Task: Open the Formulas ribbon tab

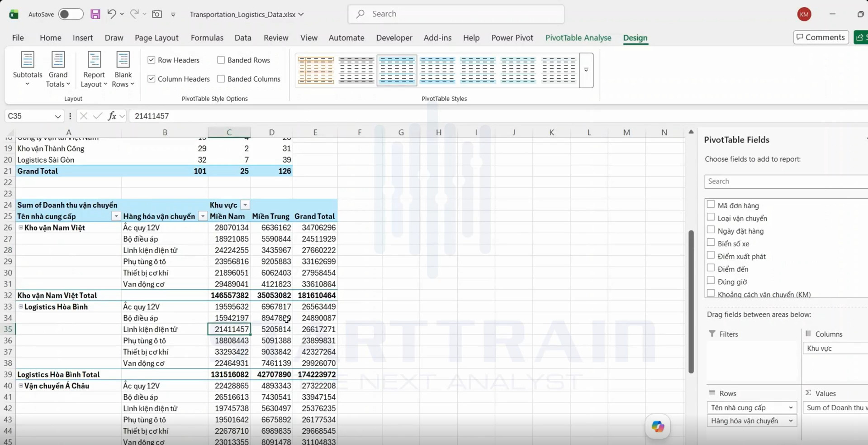Action: [207, 38]
